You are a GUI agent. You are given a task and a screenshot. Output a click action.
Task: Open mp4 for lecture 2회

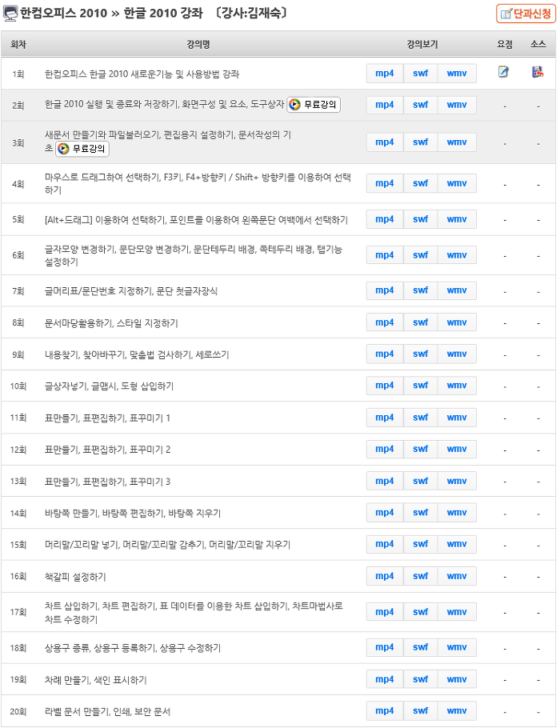coord(385,105)
